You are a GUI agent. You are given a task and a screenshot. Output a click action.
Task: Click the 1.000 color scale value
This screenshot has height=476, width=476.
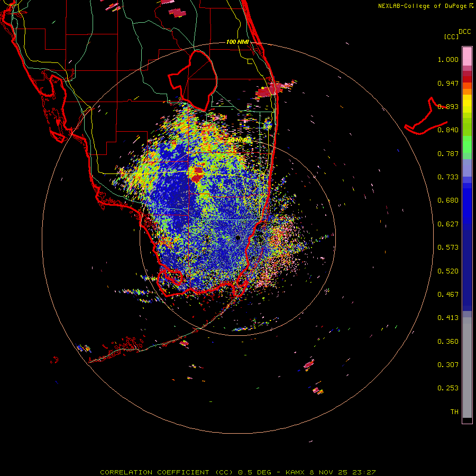(x=448, y=59)
